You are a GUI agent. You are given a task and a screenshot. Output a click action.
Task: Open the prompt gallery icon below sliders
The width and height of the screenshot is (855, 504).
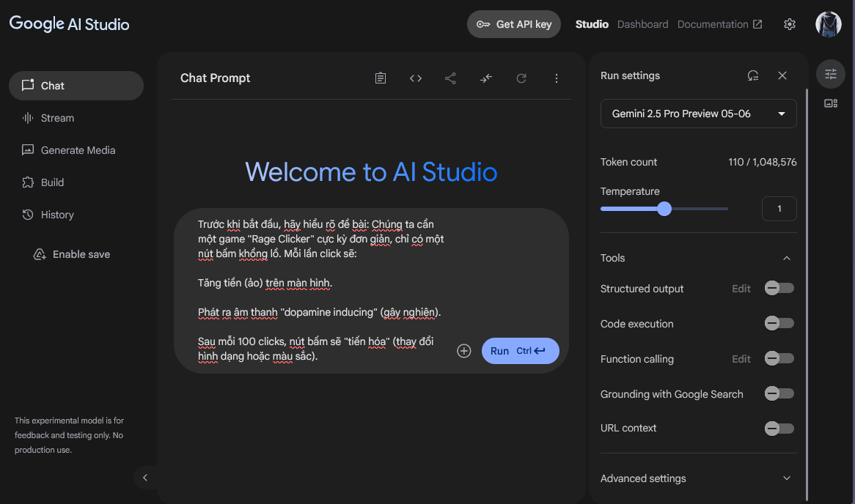click(831, 103)
